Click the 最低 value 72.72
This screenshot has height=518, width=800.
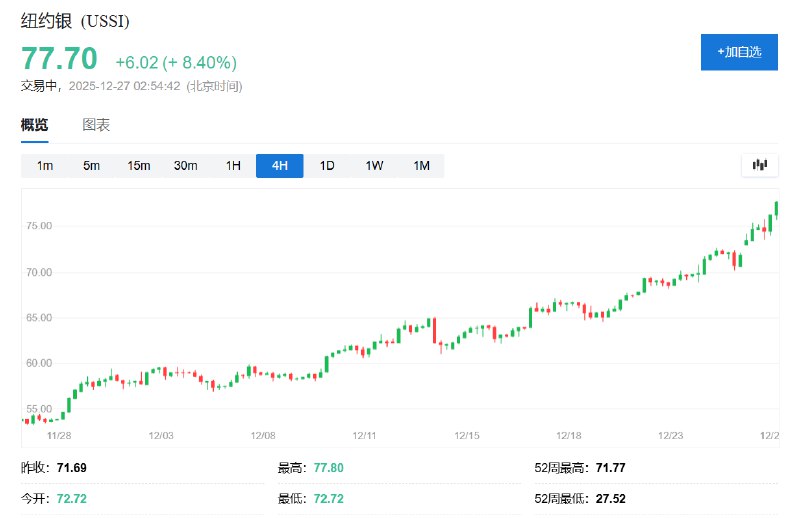coord(329,499)
